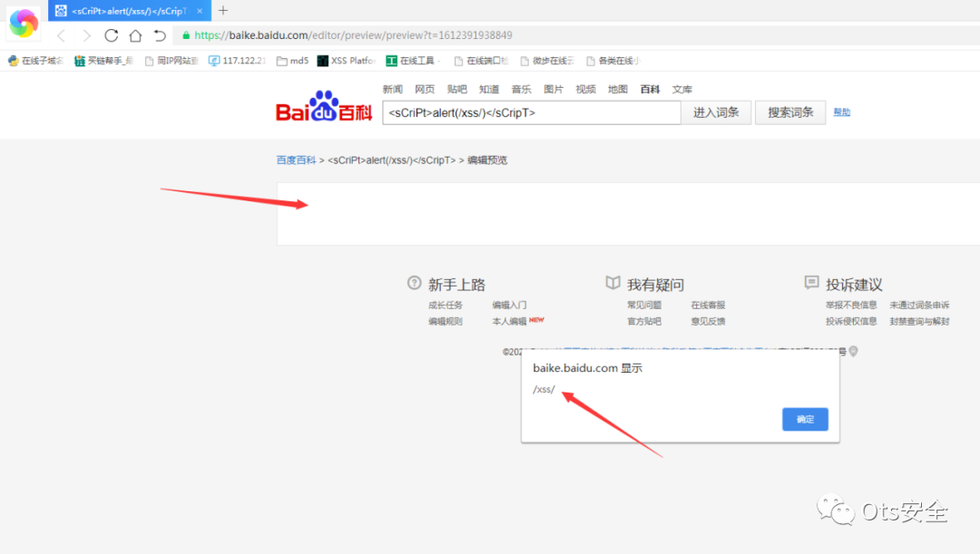Open the 贴吧 navigation item

pyautogui.click(x=456, y=90)
